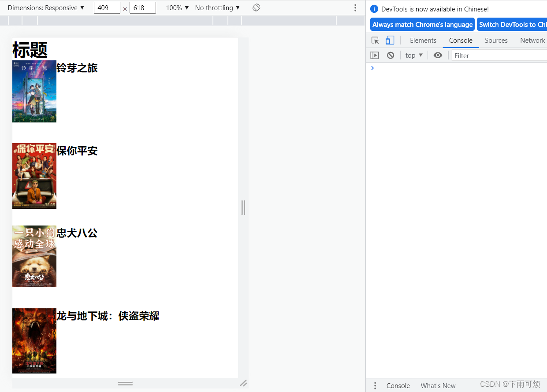Image resolution: width=547 pixels, height=392 pixels.
Task: Grab the bottom-edge viewport resize handle
Action: point(125,383)
